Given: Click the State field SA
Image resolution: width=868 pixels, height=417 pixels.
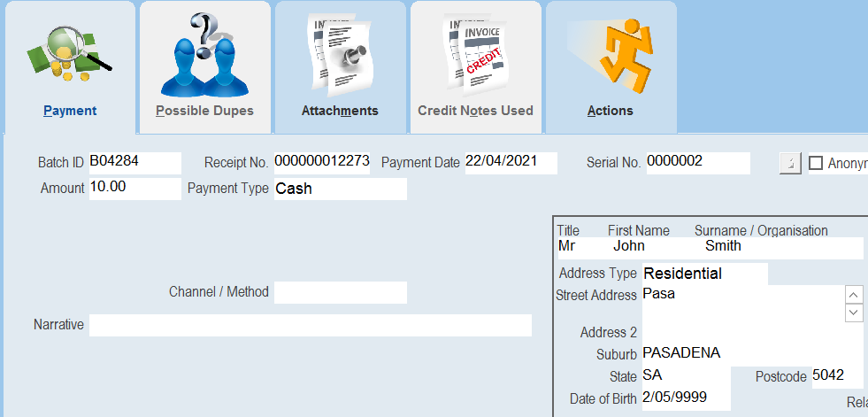Looking at the screenshot, I should (x=687, y=376).
